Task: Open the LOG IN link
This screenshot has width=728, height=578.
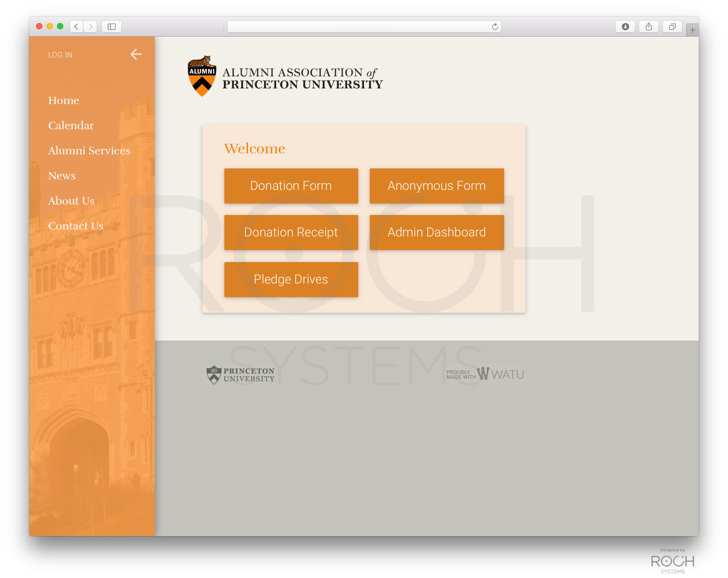Action: 60,55
